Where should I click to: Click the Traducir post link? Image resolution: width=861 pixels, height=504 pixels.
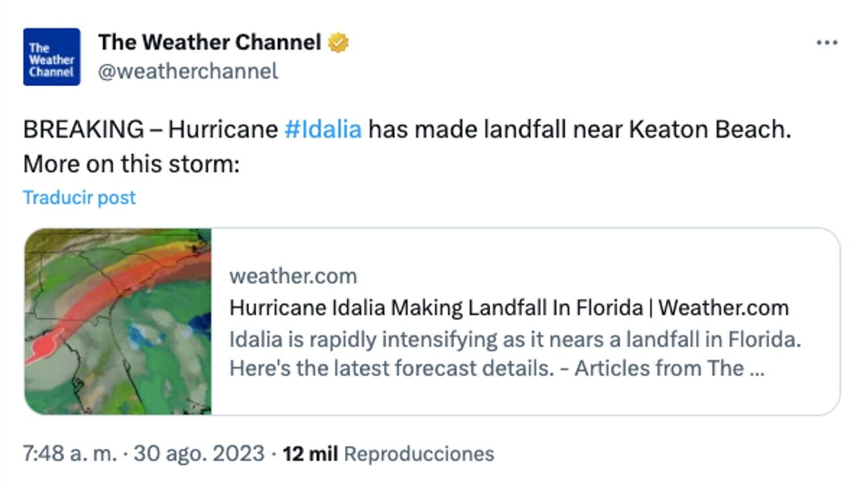79,197
